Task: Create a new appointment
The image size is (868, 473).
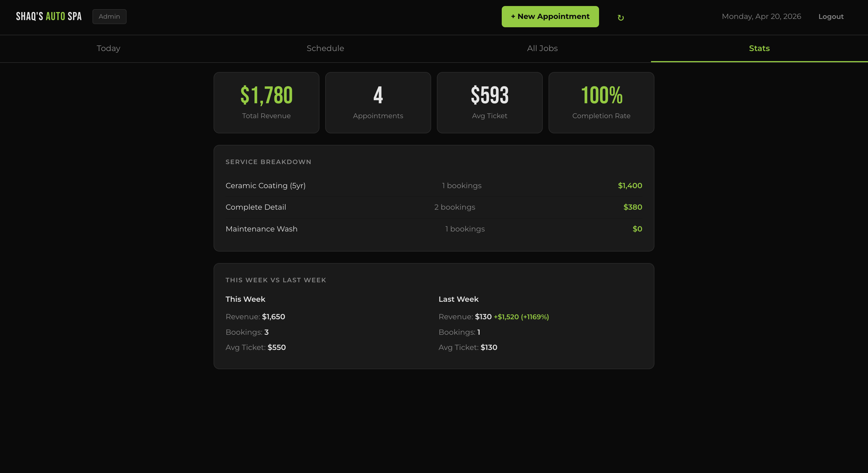Action: (x=550, y=17)
